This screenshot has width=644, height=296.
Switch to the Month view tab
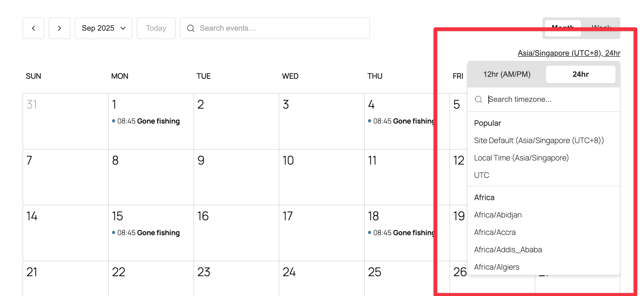coord(563,27)
